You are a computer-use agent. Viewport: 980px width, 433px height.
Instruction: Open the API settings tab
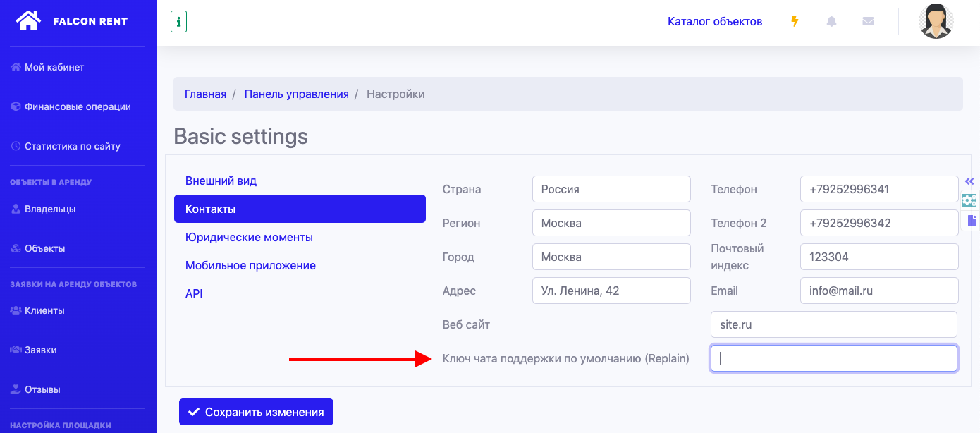point(194,293)
